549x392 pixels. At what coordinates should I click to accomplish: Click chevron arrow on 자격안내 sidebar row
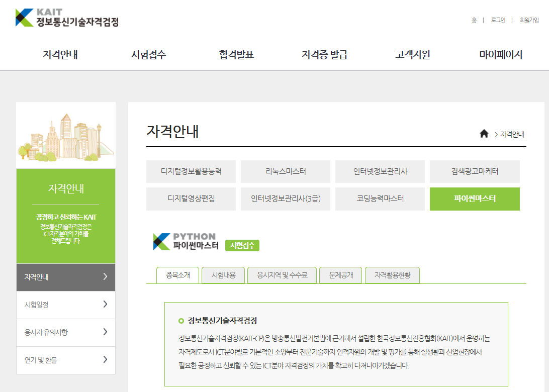coord(105,277)
